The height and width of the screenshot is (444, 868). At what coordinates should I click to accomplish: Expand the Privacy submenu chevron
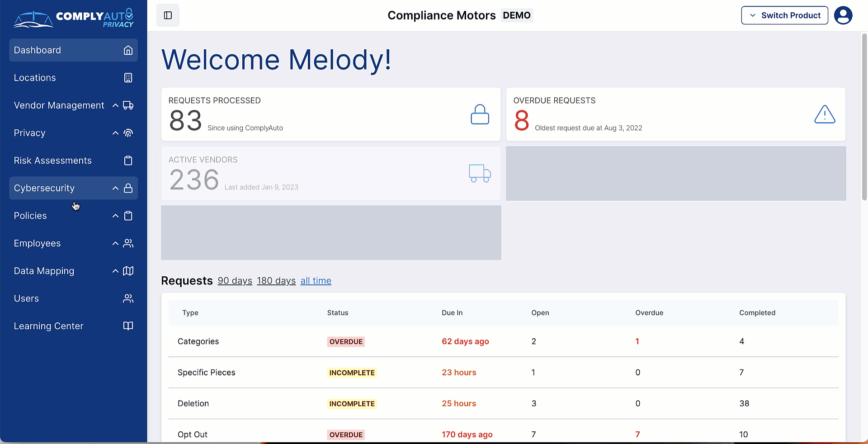coord(115,133)
